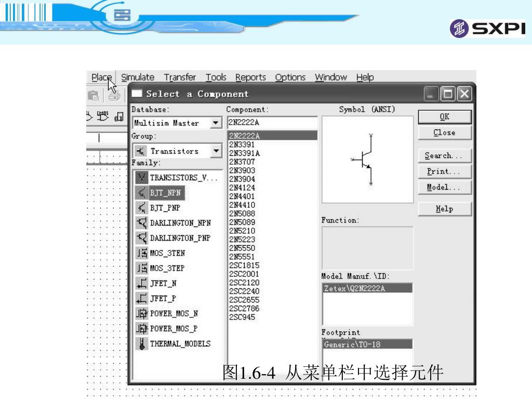The height and width of the screenshot is (399, 532).
Task: Select component 2N5089 in the list
Action: 242,222
